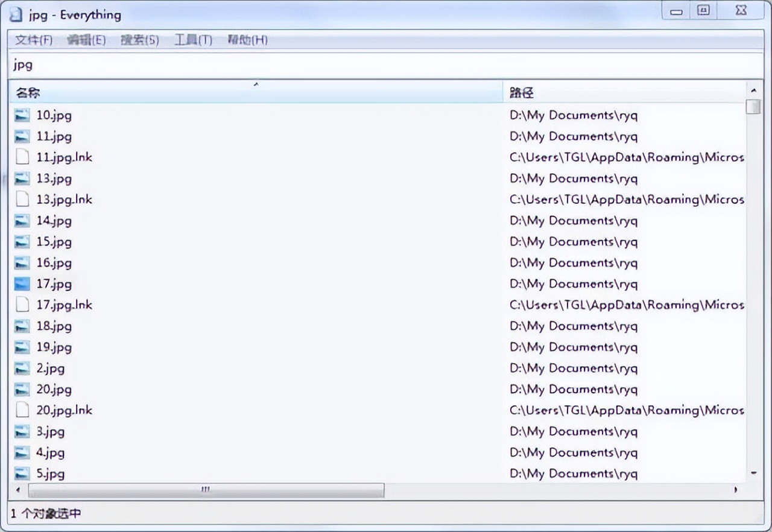Image resolution: width=772 pixels, height=532 pixels.
Task: Click the image icon of 20.jpg
Action: point(22,390)
